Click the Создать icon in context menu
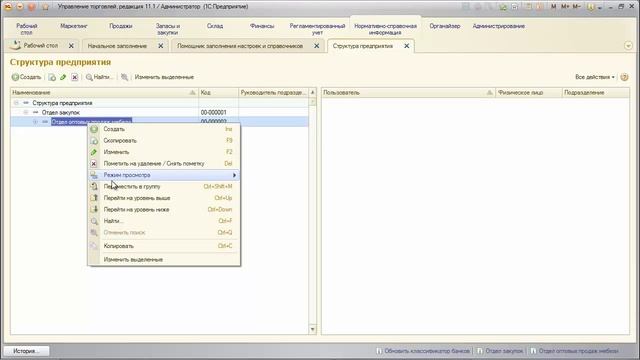The width and height of the screenshot is (640, 360). click(94, 129)
